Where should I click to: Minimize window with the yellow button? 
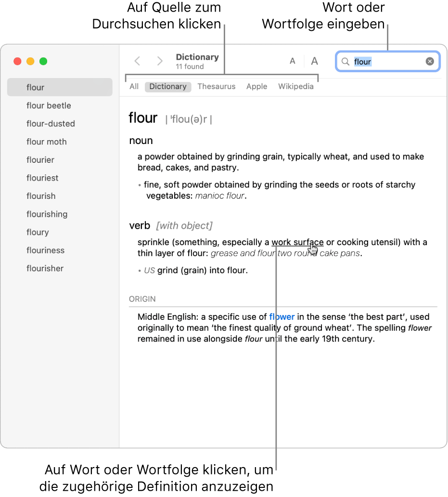pos(30,61)
